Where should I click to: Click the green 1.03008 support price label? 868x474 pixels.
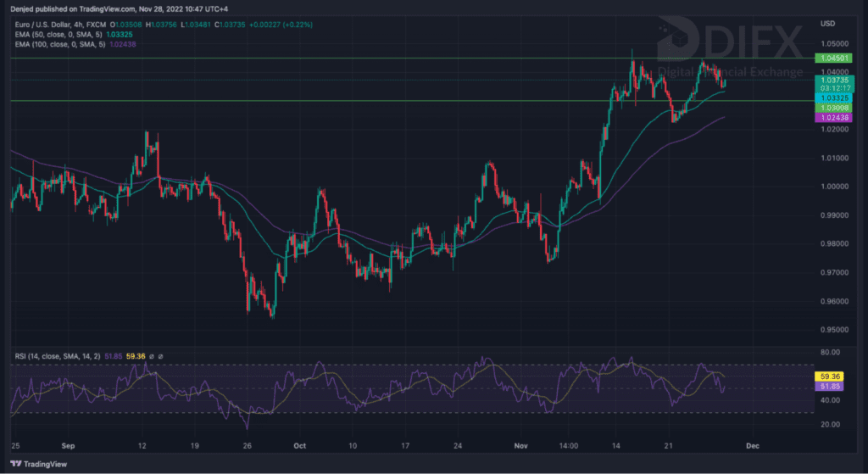click(x=827, y=109)
